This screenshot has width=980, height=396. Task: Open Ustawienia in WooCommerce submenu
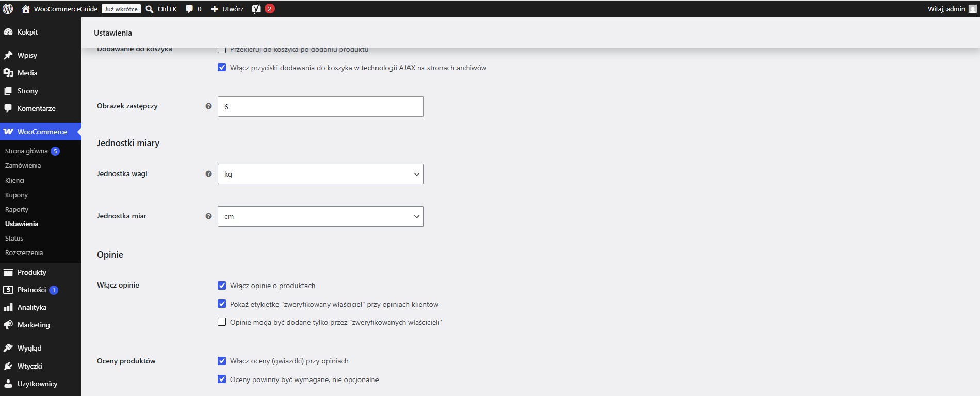pos(22,224)
